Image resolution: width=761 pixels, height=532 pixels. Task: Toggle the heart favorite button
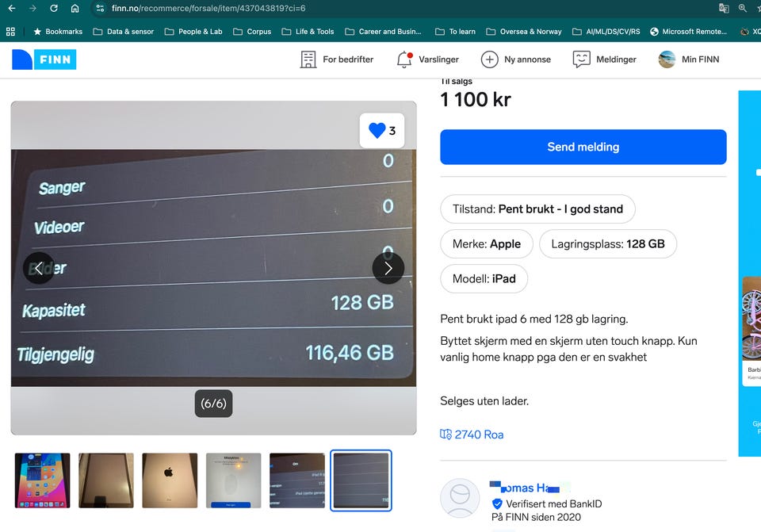point(382,131)
